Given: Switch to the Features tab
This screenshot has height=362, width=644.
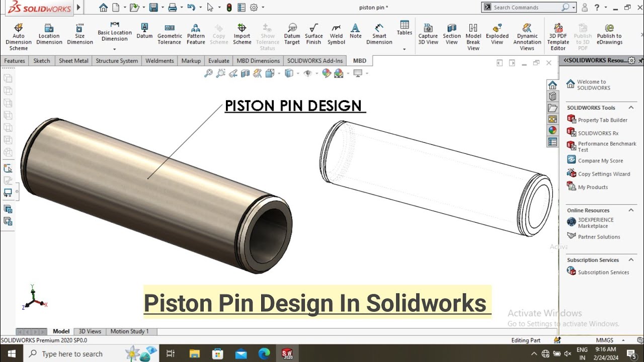Looking at the screenshot, I should tap(15, 61).
